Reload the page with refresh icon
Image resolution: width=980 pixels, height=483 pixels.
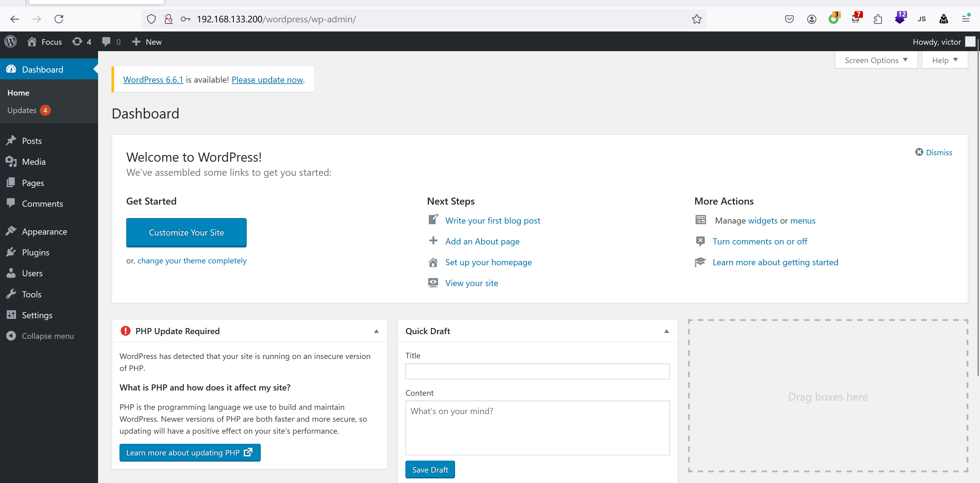59,19
